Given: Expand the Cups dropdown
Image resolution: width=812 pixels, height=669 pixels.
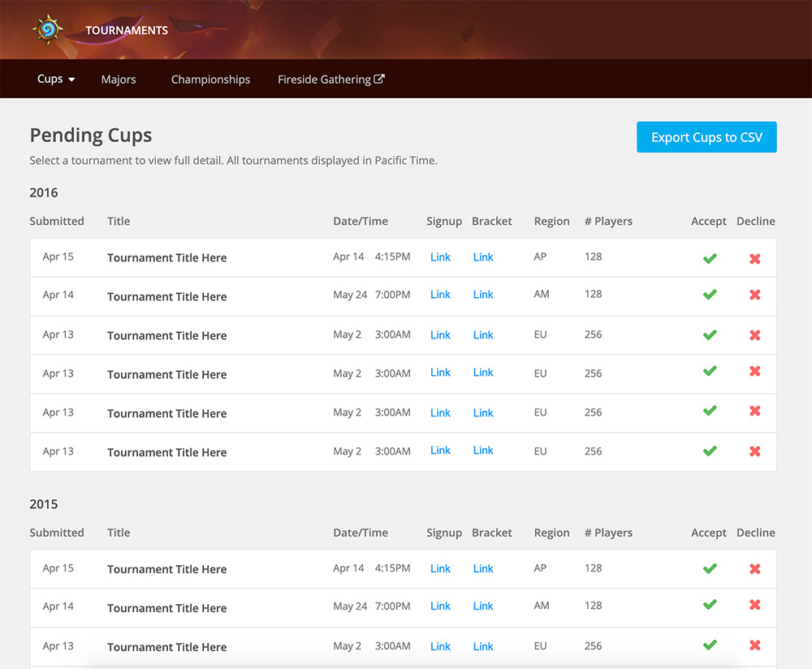Looking at the screenshot, I should tap(54, 79).
